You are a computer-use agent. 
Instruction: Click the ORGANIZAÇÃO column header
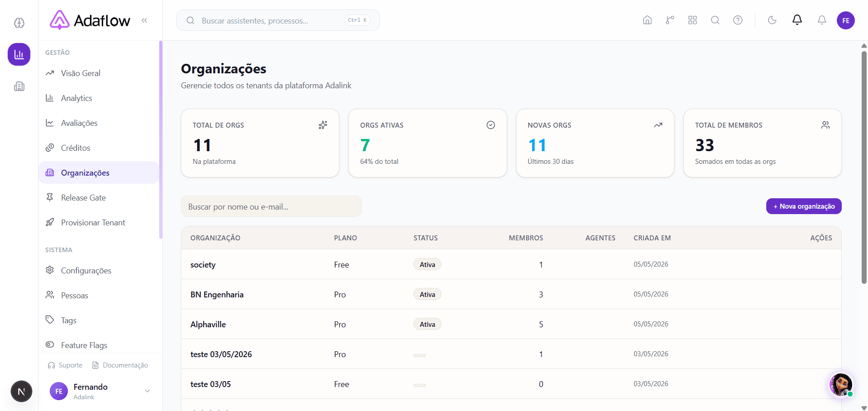tap(215, 238)
